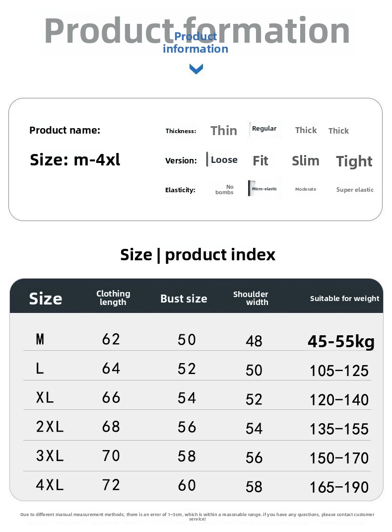
Task: Select the "Regular" thickness option
Action: (264, 129)
